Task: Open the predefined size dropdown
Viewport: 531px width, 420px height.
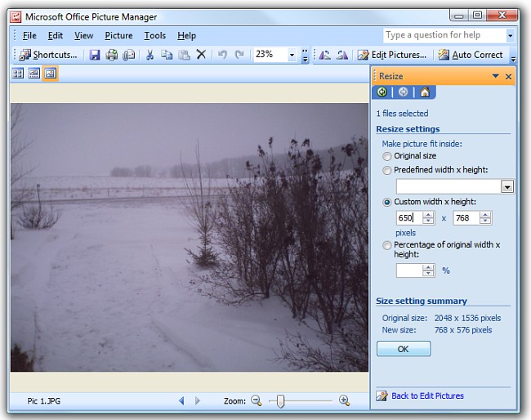Action: click(507, 186)
